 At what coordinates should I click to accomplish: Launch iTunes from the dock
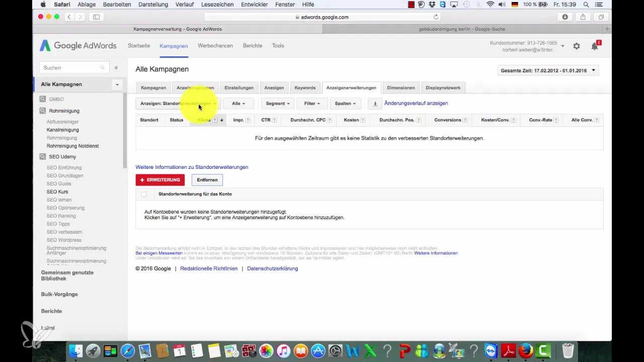[283, 350]
